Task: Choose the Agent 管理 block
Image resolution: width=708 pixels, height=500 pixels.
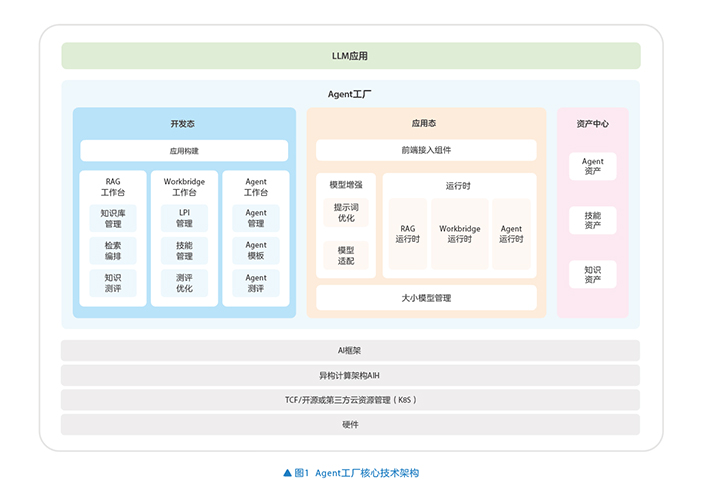Action: click(x=256, y=218)
